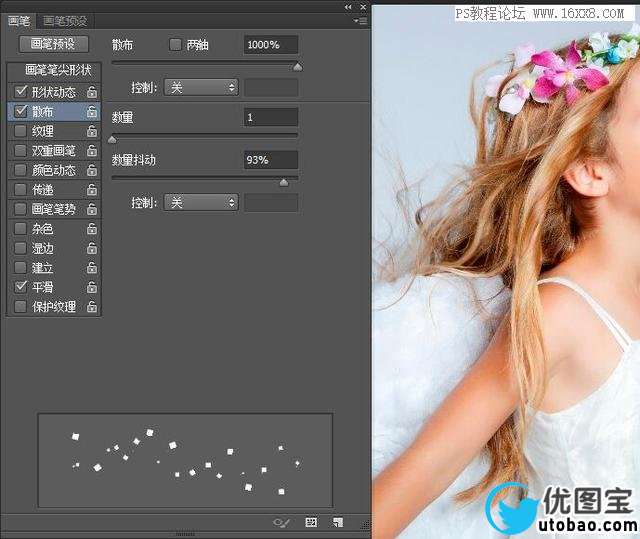This screenshot has width=640, height=539.
Task: Enable 纹理 checkbox
Action: 20,131
